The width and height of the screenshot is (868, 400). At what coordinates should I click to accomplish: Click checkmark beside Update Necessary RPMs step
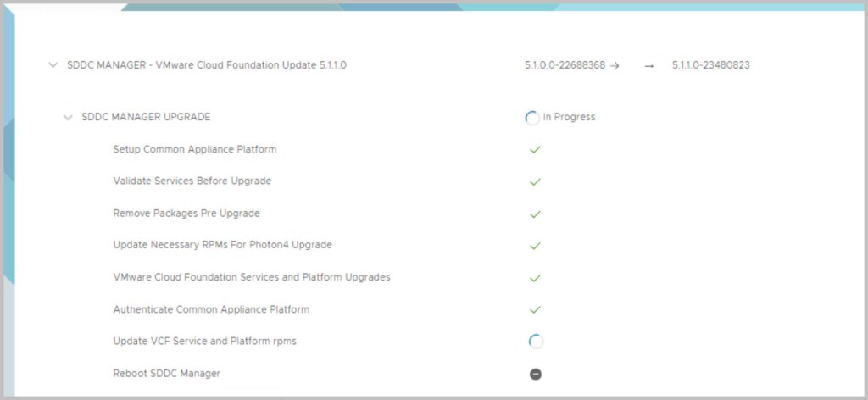click(x=535, y=246)
